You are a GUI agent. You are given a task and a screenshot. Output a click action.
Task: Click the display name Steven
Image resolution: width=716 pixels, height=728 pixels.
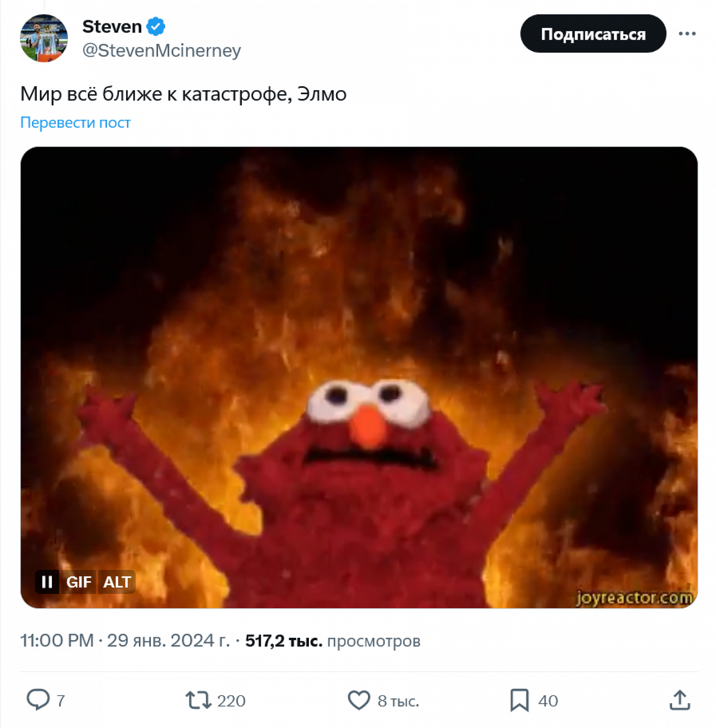(112, 27)
